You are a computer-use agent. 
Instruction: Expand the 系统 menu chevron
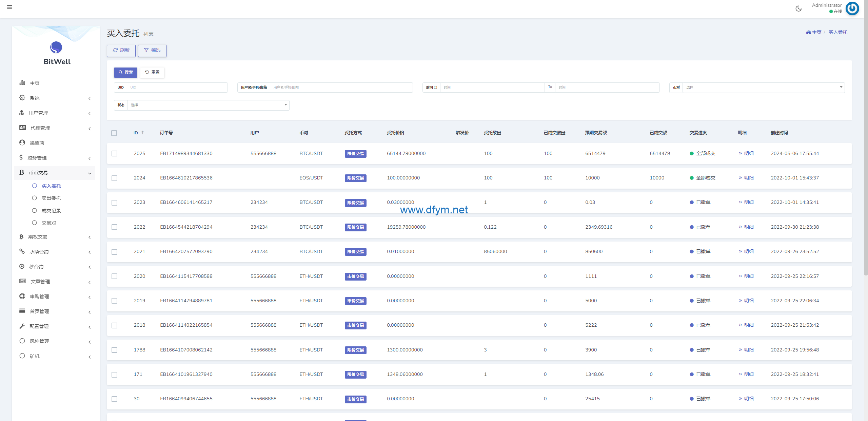pos(90,98)
